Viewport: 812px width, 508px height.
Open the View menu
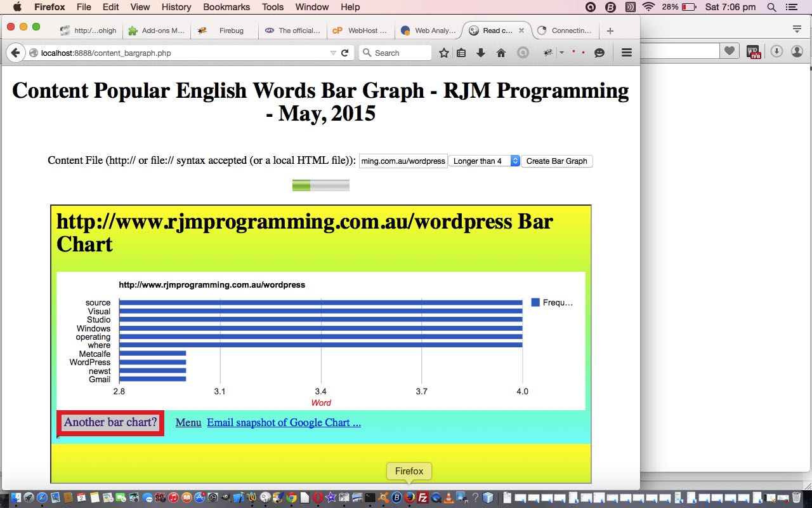[140, 7]
